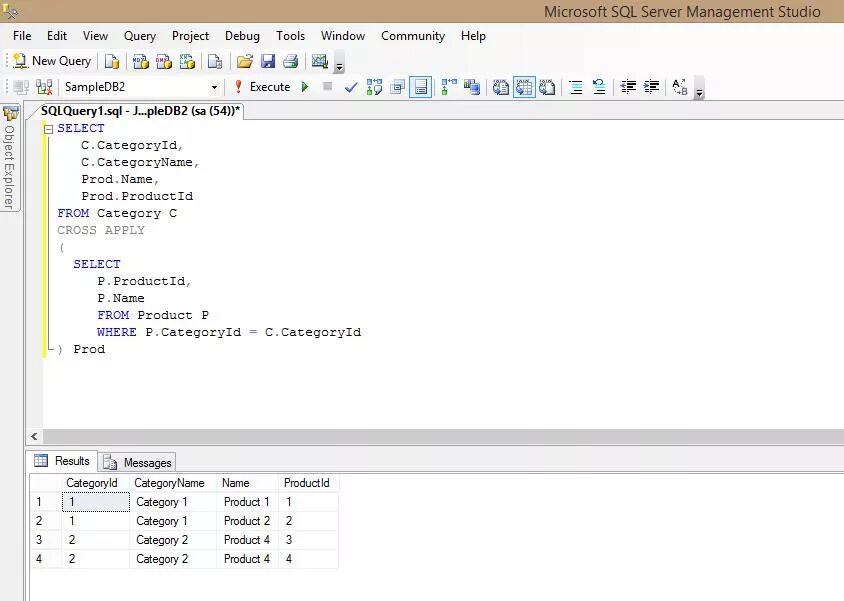Viewport: 844px width, 601px height.
Task: Switch to the Results tab
Action: point(62,461)
